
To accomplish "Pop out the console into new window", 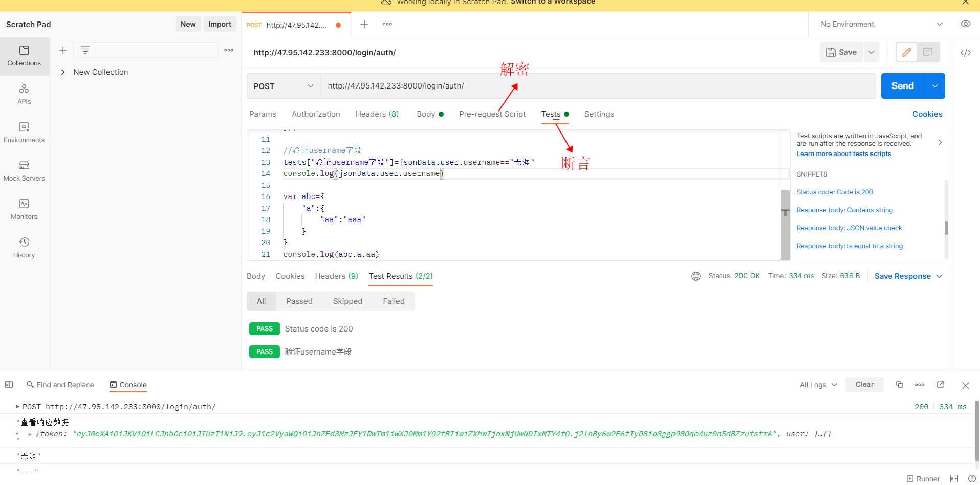I will (940, 385).
